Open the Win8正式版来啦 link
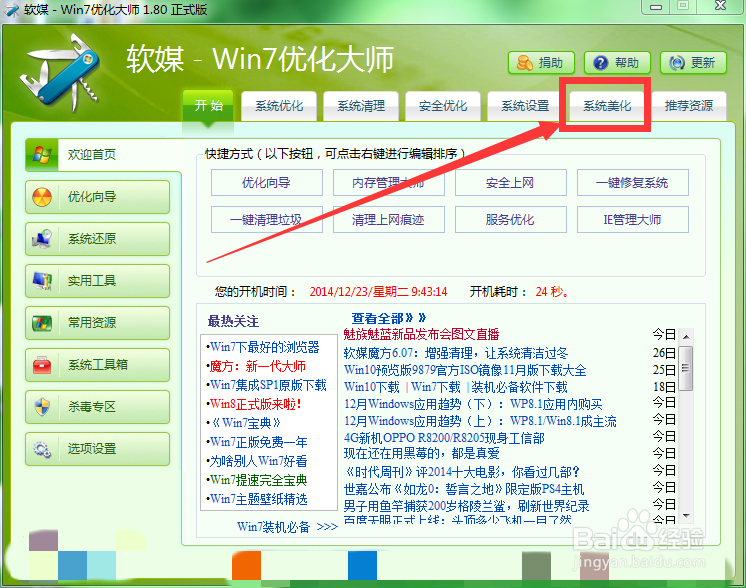746x588 pixels. click(255, 404)
